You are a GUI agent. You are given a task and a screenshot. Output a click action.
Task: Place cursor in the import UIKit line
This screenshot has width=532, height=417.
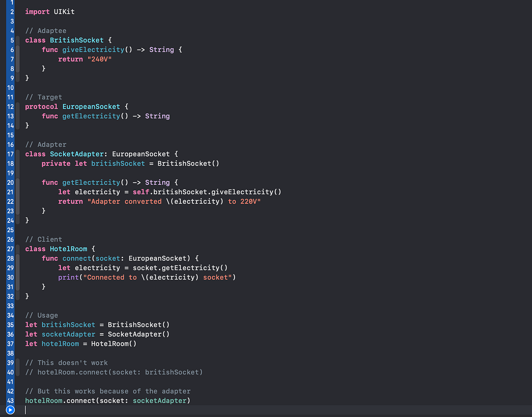click(x=50, y=12)
